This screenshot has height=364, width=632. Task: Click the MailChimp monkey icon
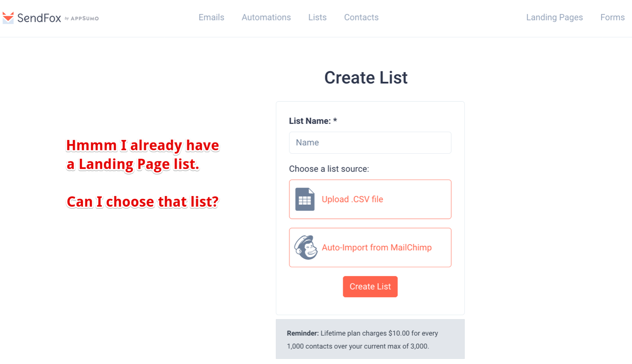[x=306, y=247]
